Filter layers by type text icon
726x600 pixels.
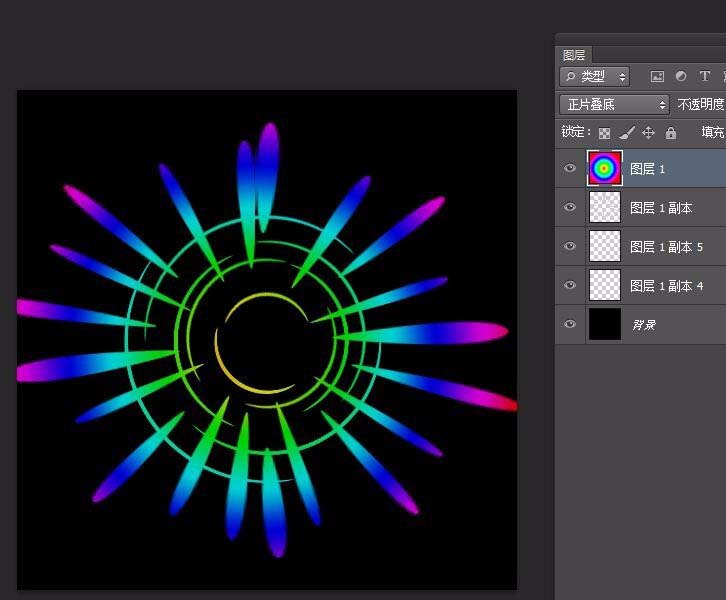pyautogui.click(x=705, y=76)
